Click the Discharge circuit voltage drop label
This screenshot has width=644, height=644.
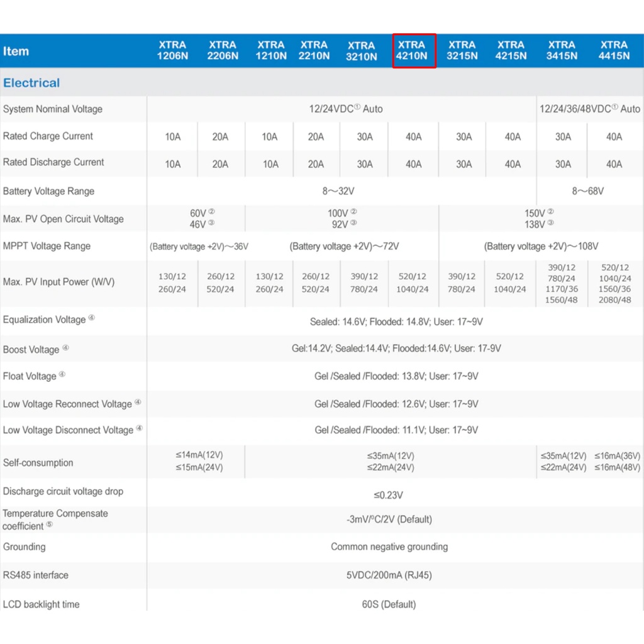coord(63,492)
